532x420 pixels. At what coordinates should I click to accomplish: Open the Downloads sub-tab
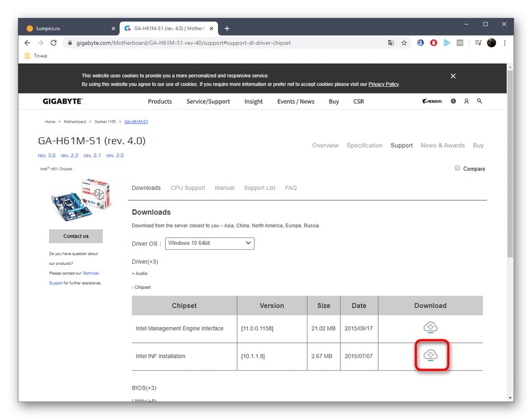(x=146, y=188)
